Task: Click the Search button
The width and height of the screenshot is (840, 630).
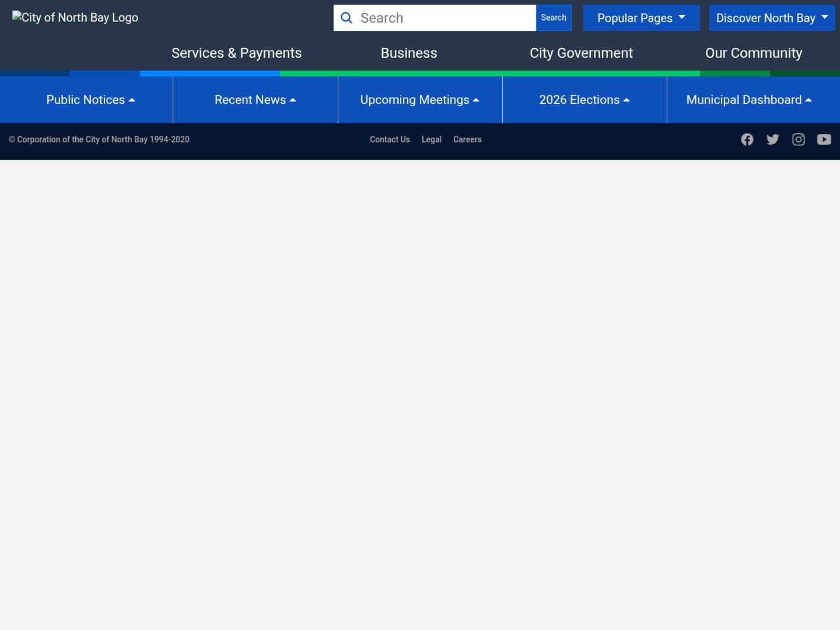Action: pos(553,17)
